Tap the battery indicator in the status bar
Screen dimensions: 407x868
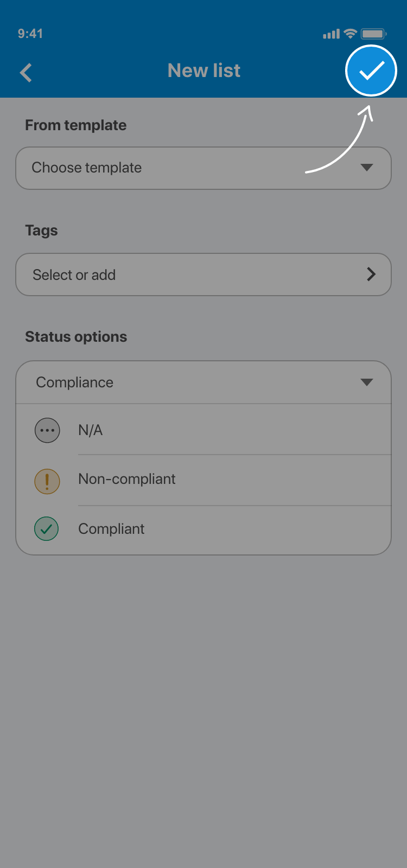[373, 34]
